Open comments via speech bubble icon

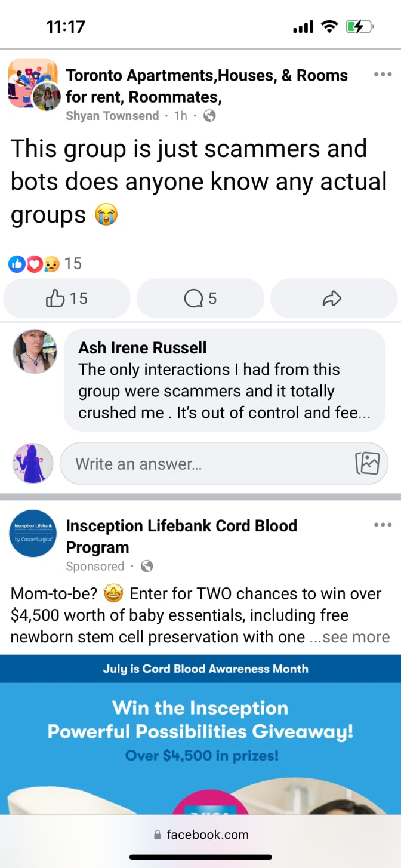click(200, 298)
